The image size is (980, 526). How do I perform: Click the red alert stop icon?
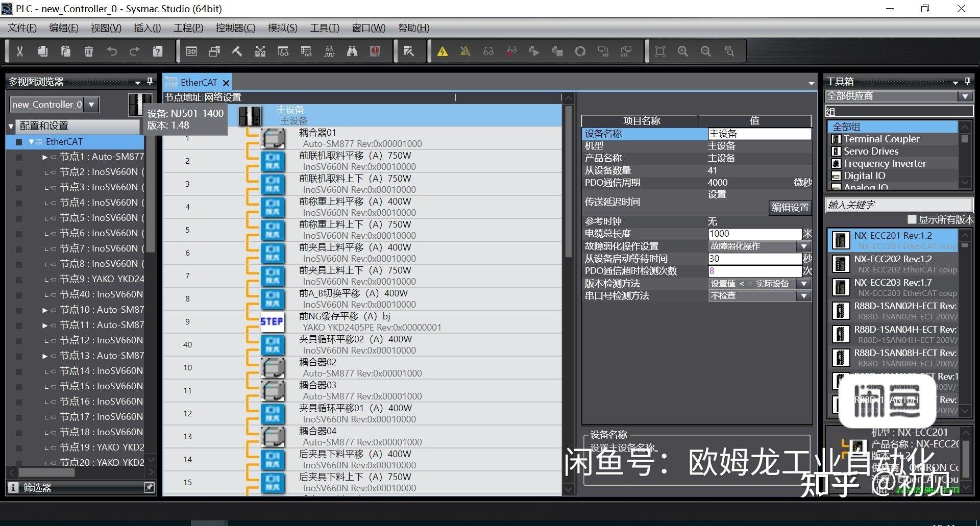point(375,51)
